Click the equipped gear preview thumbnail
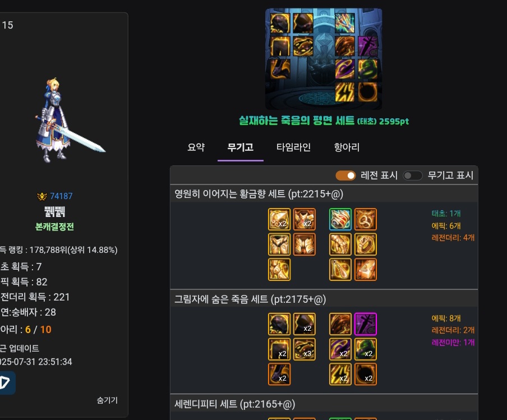The image size is (507, 420). [324, 59]
